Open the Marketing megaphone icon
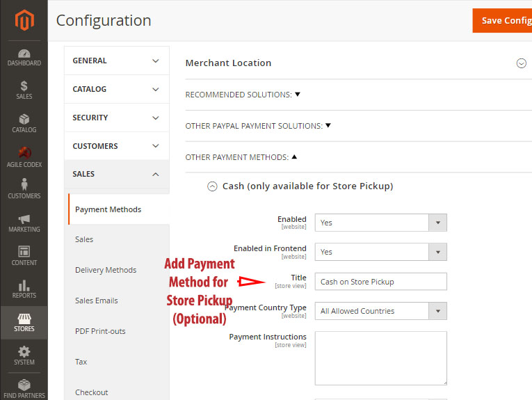Screen dimensions: 532x400 click(x=24, y=223)
